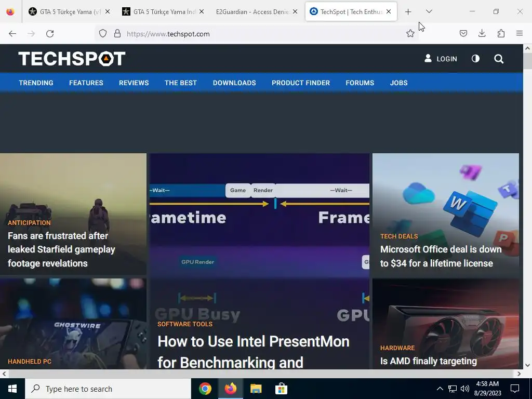Viewport: 532px width, 399px height.
Task: Open the FORUMS nav menu item
Action: click(x=360, y=83)
